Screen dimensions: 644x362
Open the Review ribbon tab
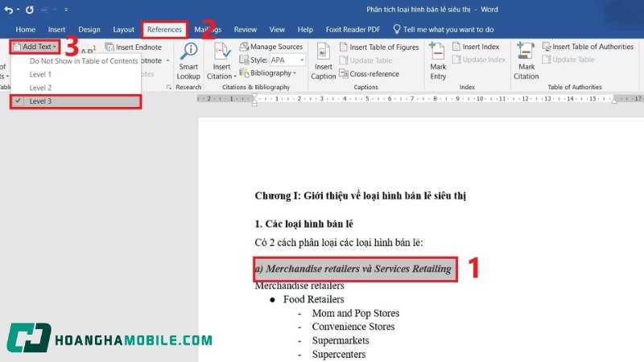click(246, 30)
